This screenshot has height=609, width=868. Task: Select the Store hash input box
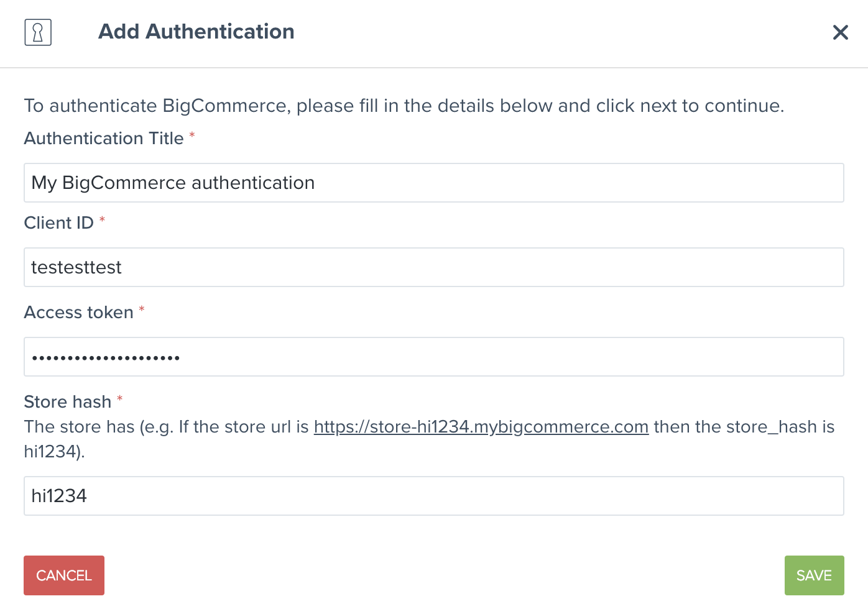(433, 496)
